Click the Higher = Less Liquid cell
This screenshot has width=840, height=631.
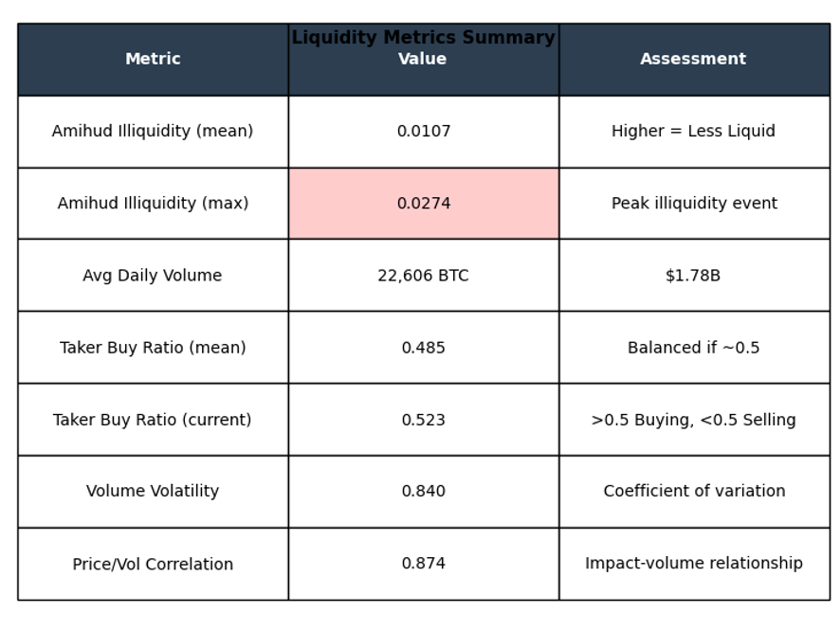point(693,132)
